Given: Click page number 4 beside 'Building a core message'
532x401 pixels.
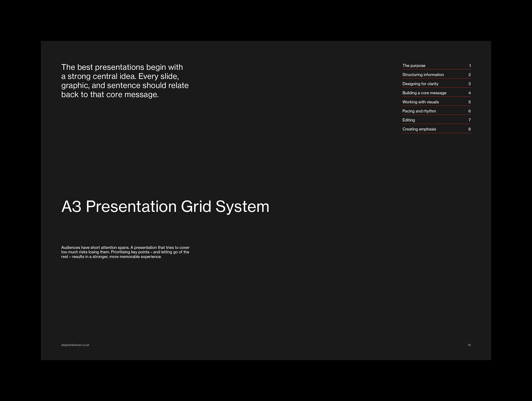Looking at the screenshot, I should [x=469, y=93].
